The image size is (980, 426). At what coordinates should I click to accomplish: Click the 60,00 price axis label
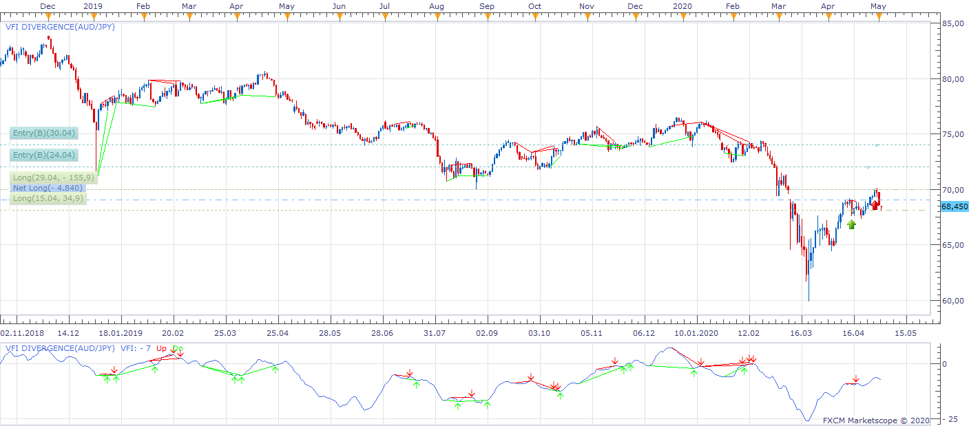click(953, 301)
